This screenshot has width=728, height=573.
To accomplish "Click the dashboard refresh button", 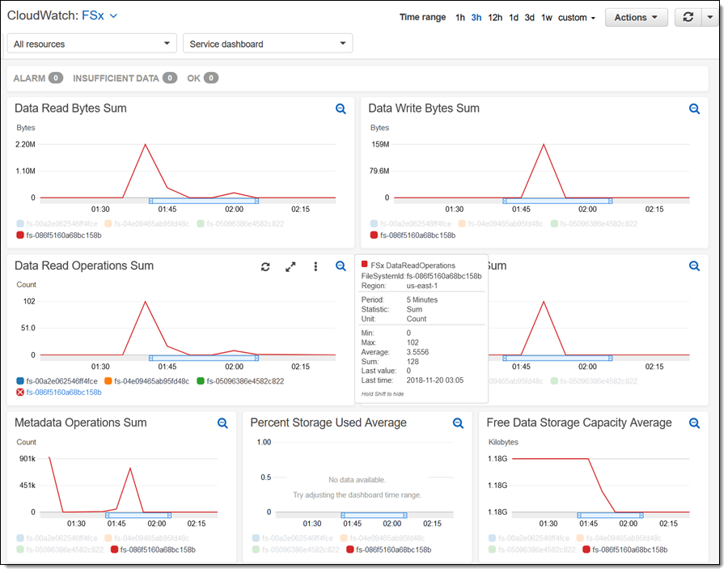I will [688, 17].
